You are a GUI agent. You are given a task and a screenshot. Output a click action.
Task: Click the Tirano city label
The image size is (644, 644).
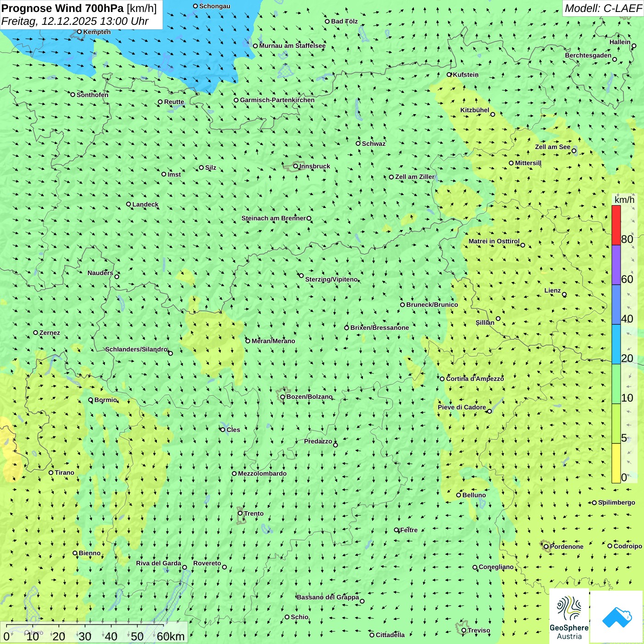pos(64,472)
